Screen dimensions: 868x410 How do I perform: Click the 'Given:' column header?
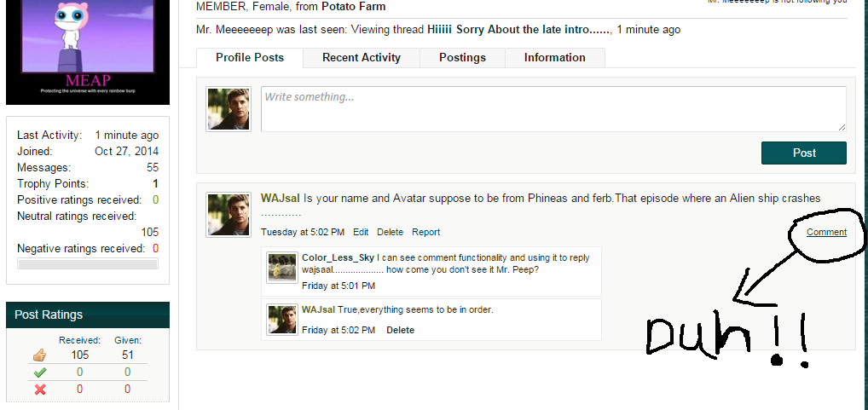pos(128,340)
